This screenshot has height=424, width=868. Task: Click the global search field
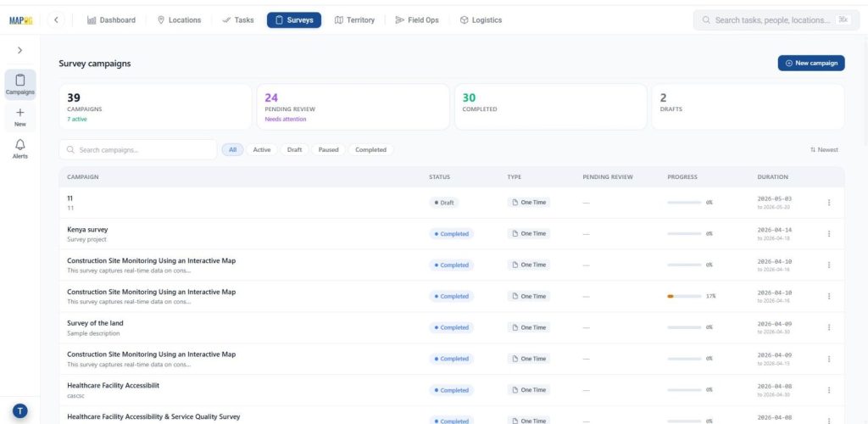click(776, 20)
